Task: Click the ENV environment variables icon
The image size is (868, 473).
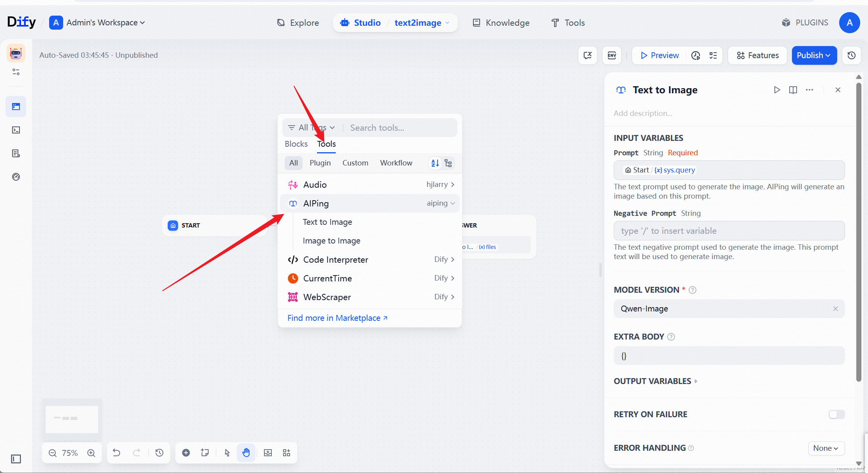Action: 611,55
